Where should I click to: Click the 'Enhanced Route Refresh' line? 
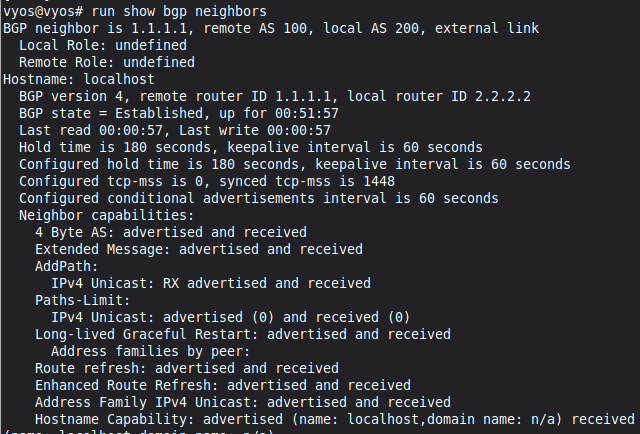pos(223,386)
